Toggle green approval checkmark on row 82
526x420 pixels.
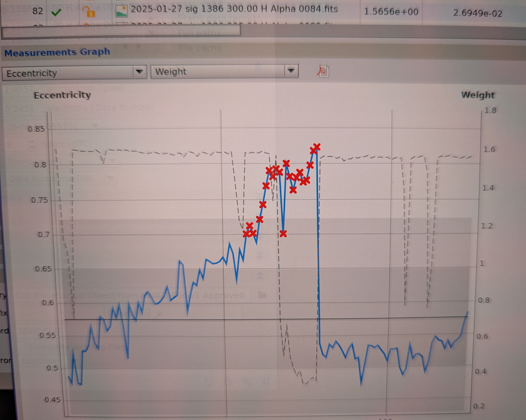(x=56, y=12)
